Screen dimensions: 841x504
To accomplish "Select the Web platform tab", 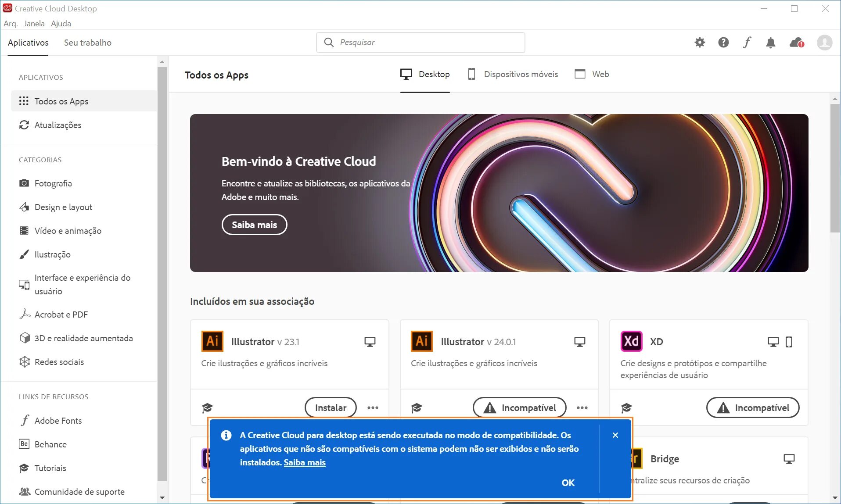I will pos(592,74).
